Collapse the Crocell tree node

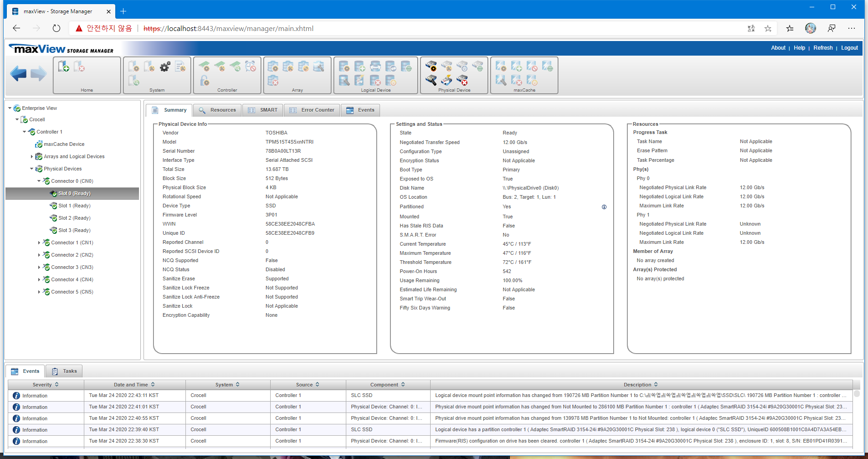17,119
